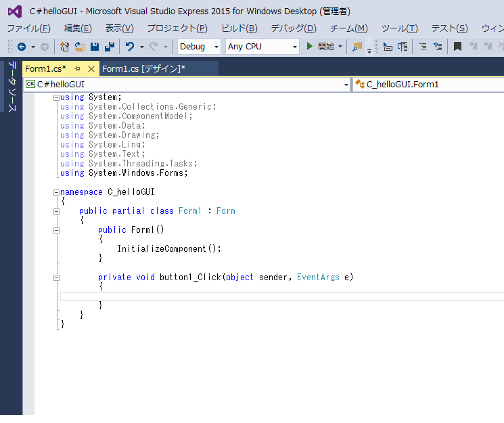Viewport: 504px width, 423px height.
Task: Click the EventArgs type in the method signature
Action: point(318,277)
